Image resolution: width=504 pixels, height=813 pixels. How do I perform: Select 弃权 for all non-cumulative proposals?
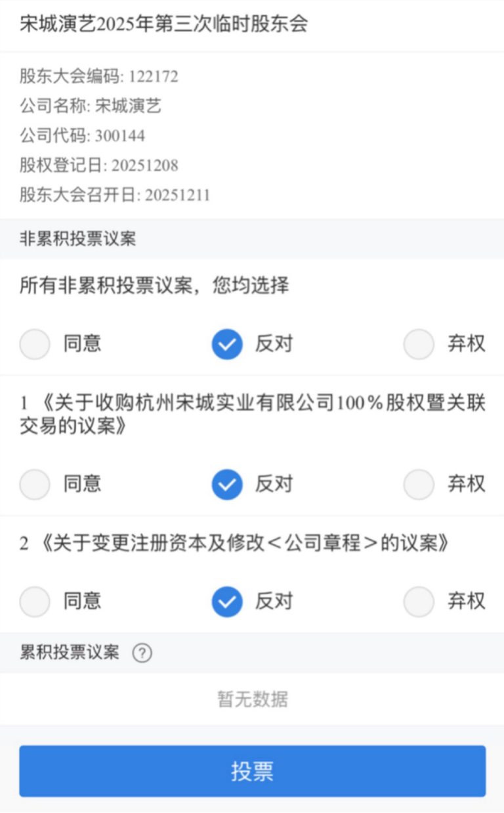[x=419, y=344]
